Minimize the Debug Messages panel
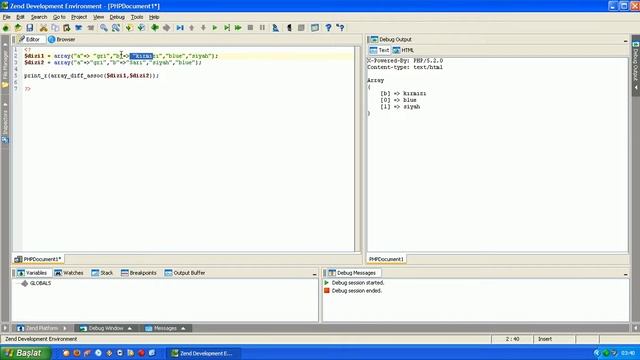640x360 pixels. coord(625,274)
